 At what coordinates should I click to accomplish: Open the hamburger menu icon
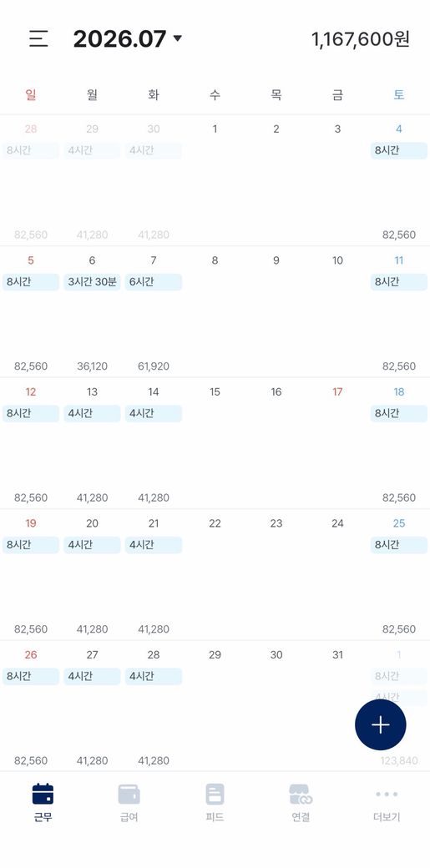[x=38, y=38]
